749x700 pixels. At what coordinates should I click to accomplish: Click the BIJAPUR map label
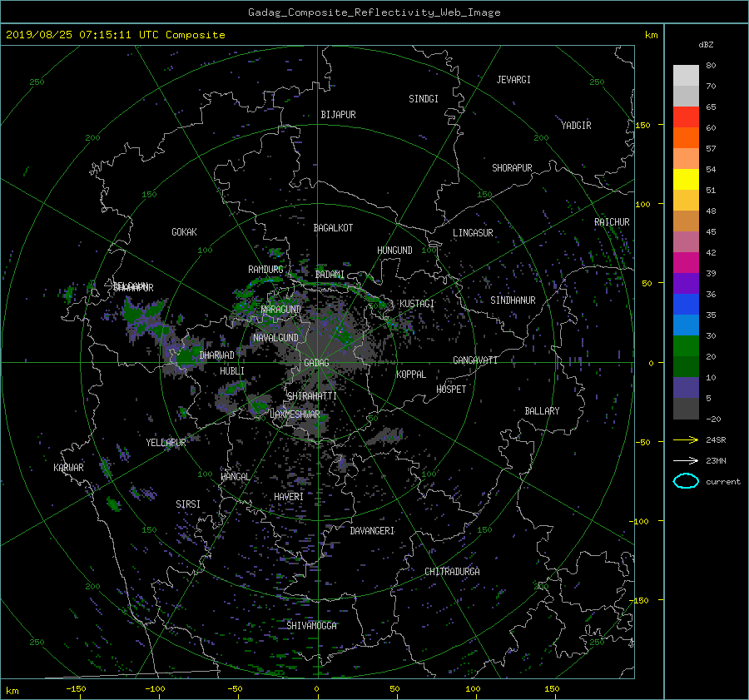click(x=338, y=115)
